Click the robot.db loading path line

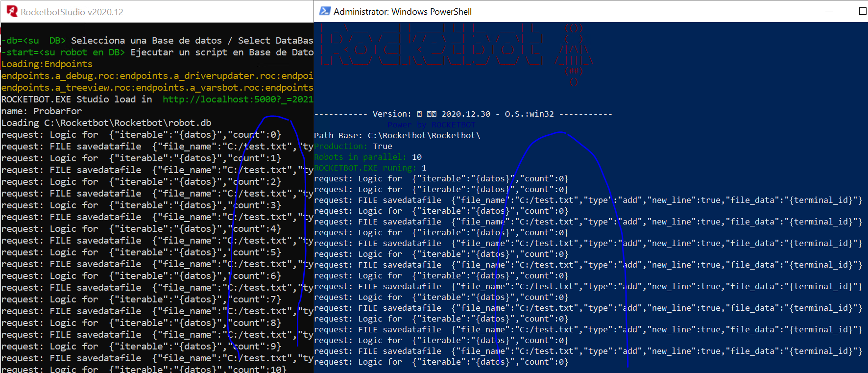pyautogui.click(x=106, y=123)
